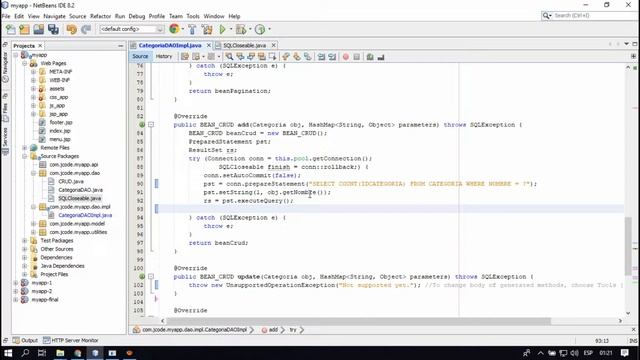The height and width of the screenshot is (360, 640).
Task: Click the red Start Macro Recording icon
Action: pyautogui.click(x=346, y=57)
